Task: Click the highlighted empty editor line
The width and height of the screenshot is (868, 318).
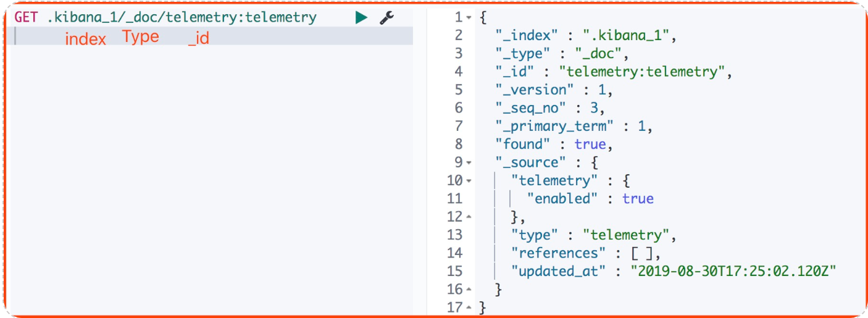Action: pyautogui.click(x=212, y=36)
